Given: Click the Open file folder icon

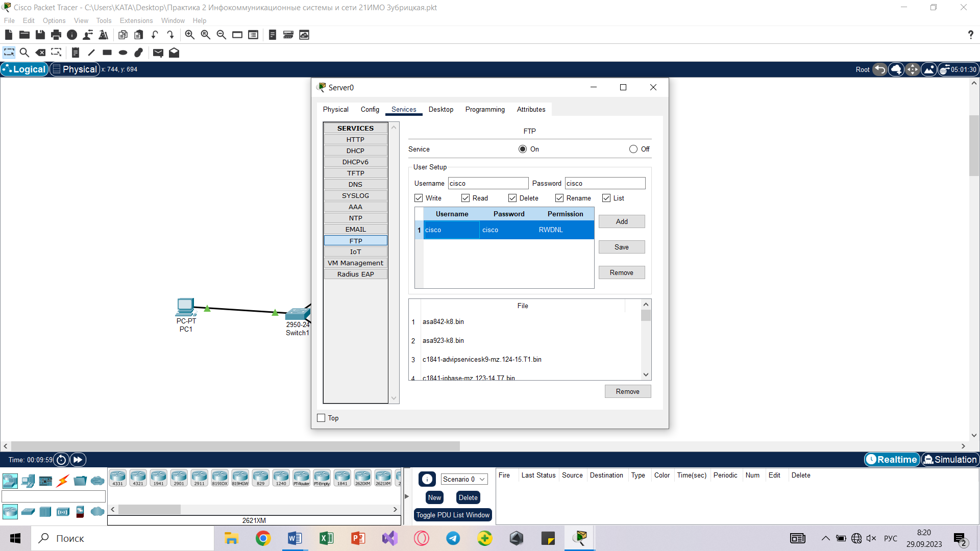Looking at the screenshot, I should (x=24, y=35).
